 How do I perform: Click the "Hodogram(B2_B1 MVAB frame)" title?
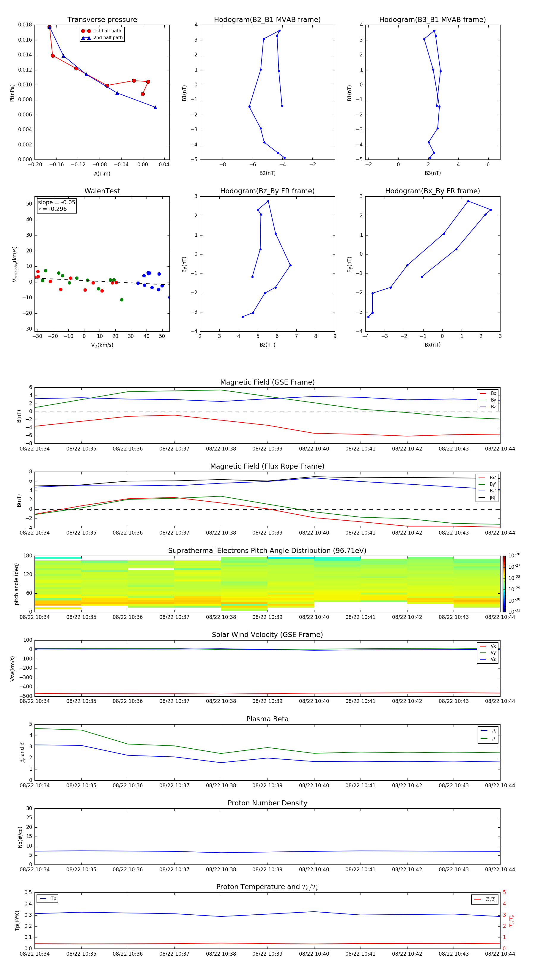pos(267,19)
